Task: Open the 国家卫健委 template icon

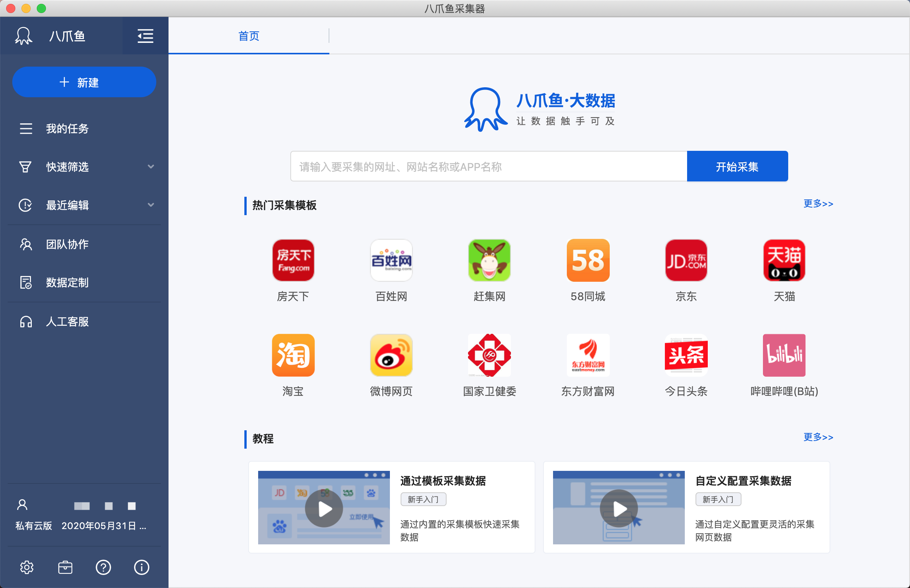Action: [489, 355]
